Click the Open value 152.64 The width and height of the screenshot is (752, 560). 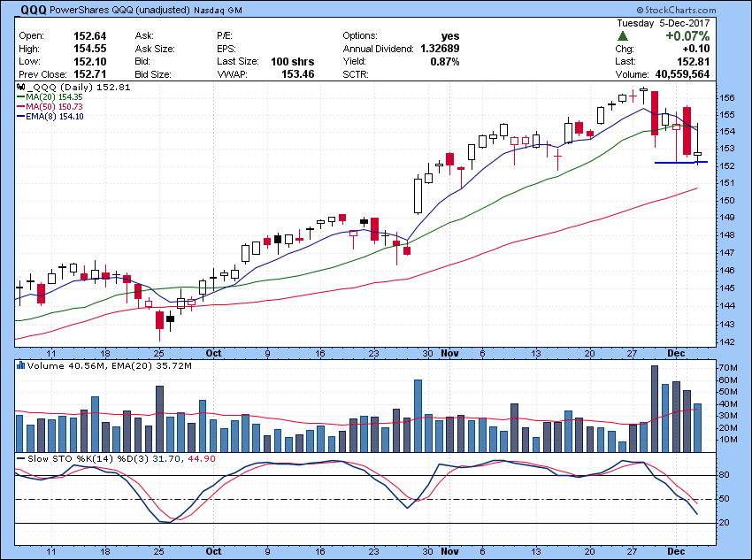click(x=89, y=36)
